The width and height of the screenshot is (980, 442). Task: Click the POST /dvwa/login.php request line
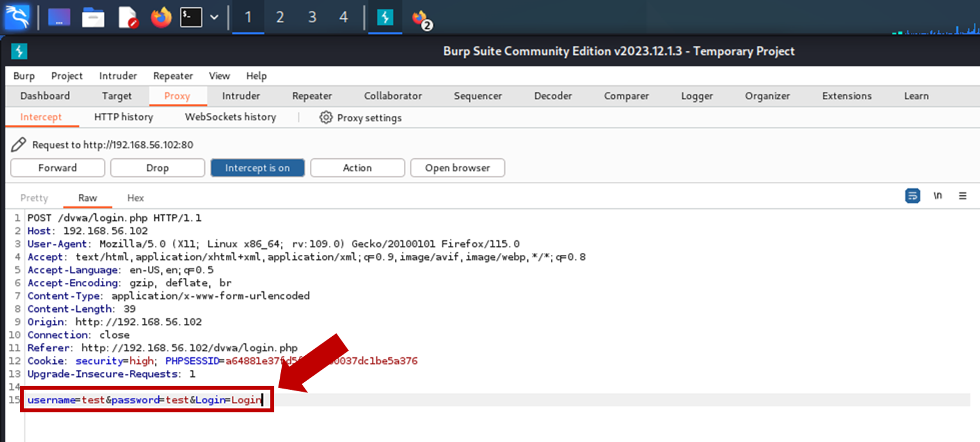(x=114, y=218)
